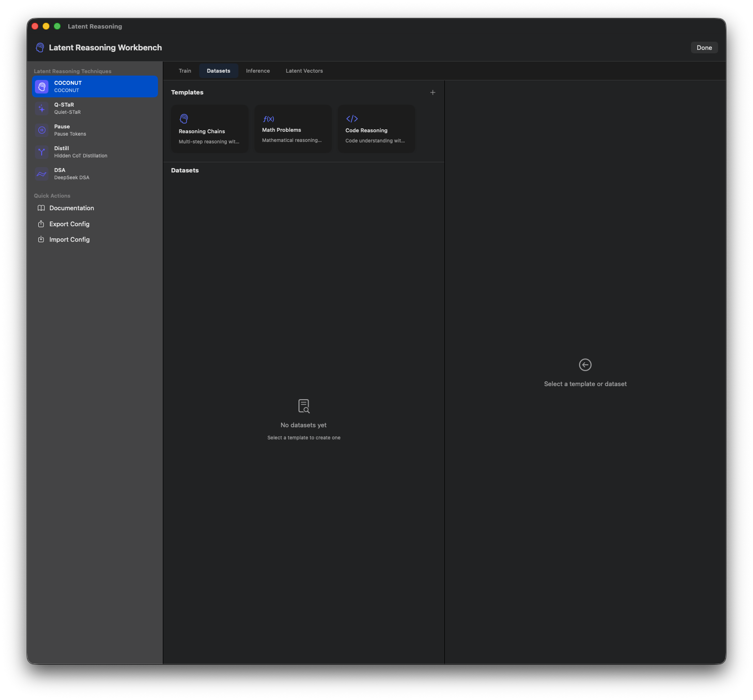This screenshot has height=700, width=753.
Task: Switch to the Train tab
Action: click(x=185, y=71)
